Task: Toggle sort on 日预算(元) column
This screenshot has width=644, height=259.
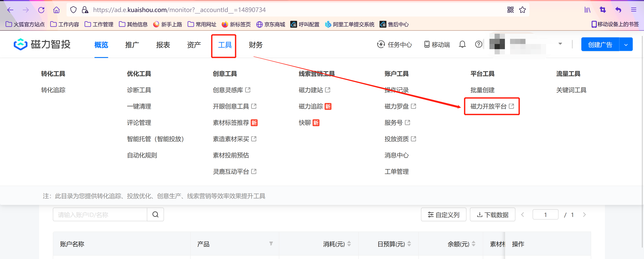Action: pos(409,244)
